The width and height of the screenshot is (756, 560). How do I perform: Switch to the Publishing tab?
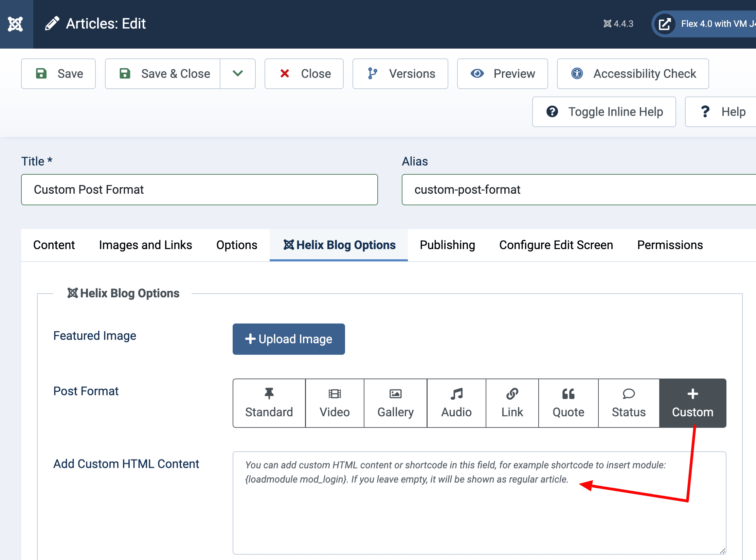tap(447, 245)
